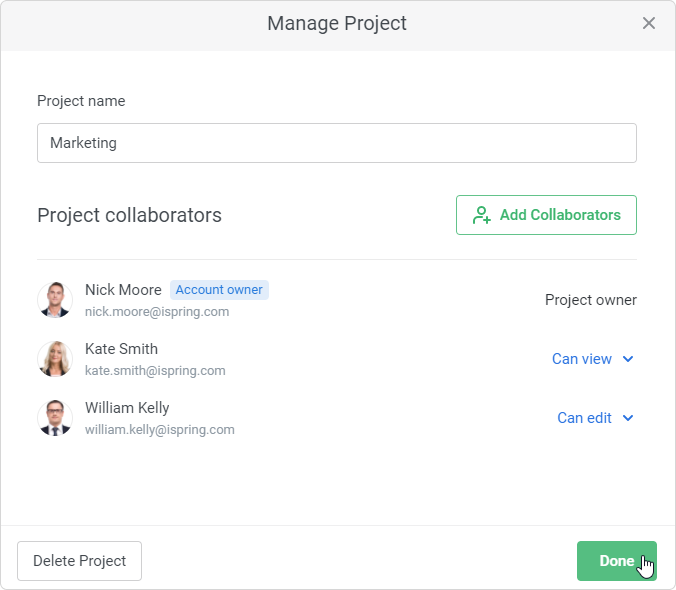Click the Delete Project button
Screen dimensions: 676x590
(79, 561)
